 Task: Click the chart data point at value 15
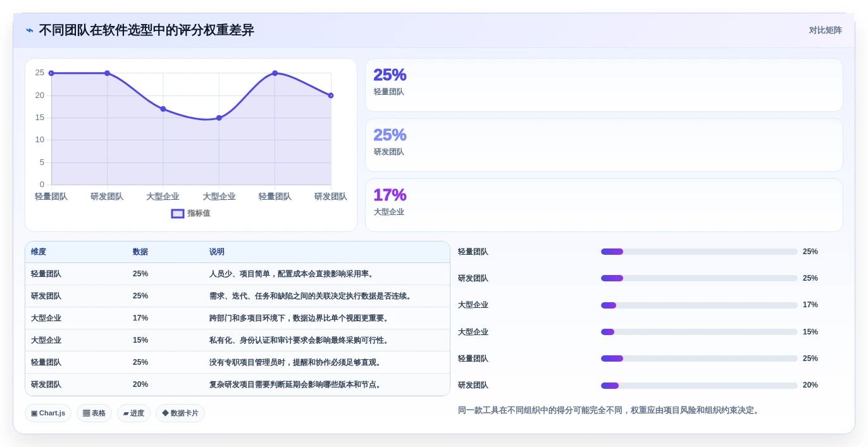coord(219,118)
